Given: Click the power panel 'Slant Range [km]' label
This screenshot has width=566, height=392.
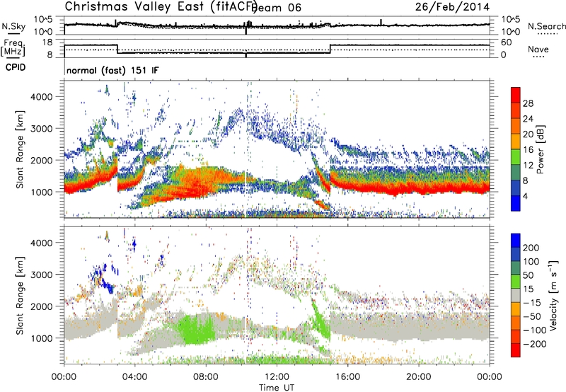Looking at the screenshot, I should click(x=20, y=149).
